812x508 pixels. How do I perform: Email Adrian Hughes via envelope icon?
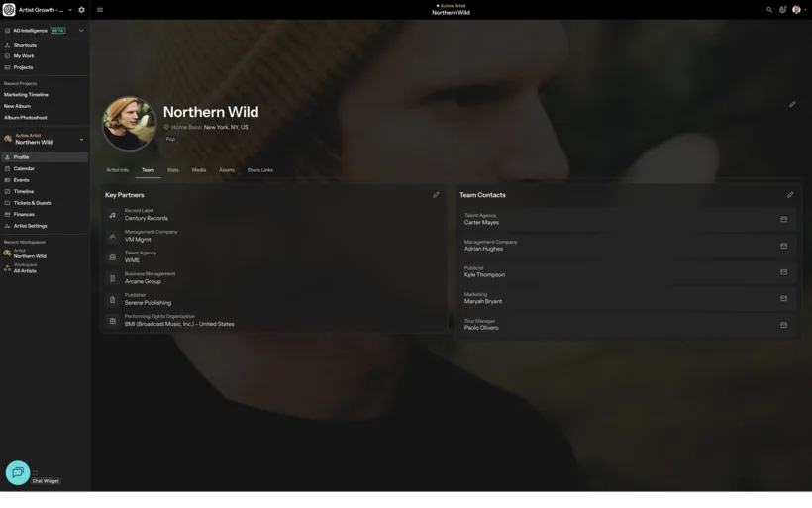click(x=784, y=246)
